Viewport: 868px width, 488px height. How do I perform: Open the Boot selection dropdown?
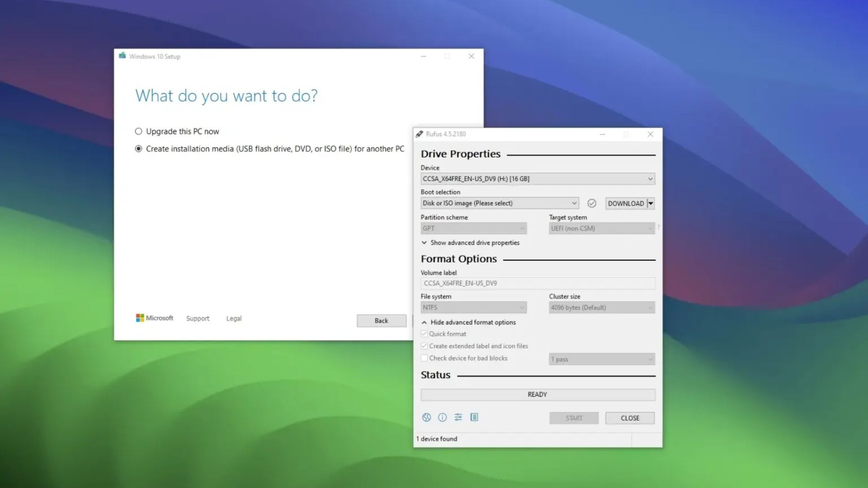click(573, 203)
